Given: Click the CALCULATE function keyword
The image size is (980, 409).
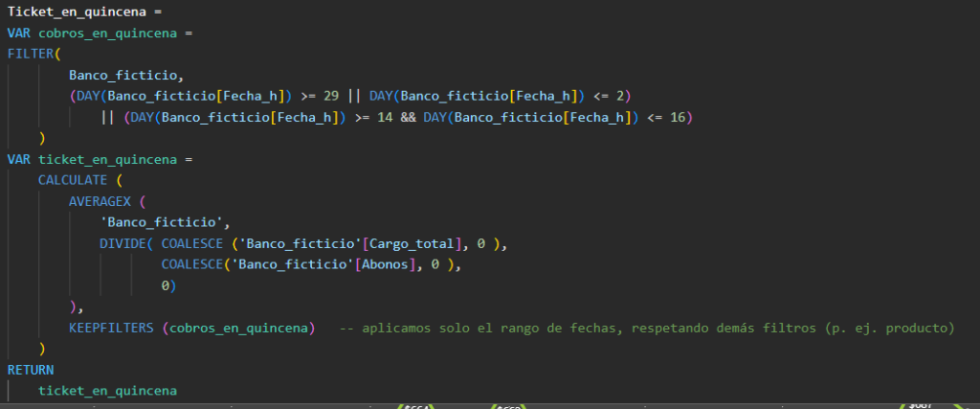Looking at the screenshot, I should (77, 180).
